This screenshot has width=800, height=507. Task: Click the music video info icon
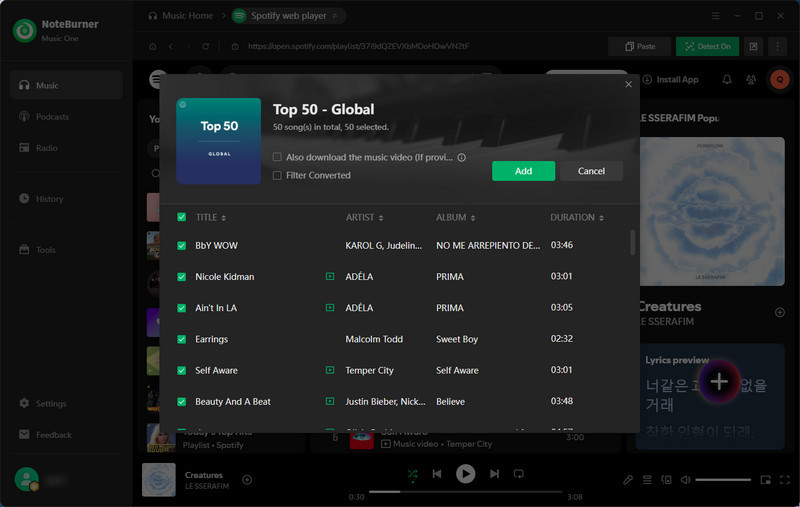point(462,158)
